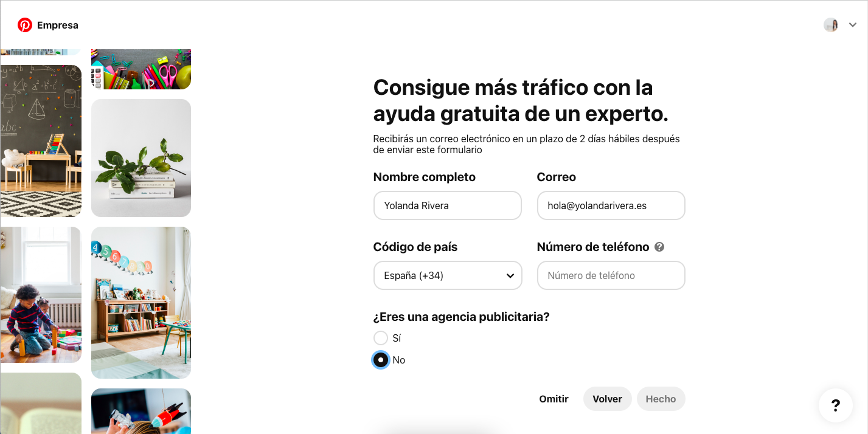The image size is (868, 434).
Task: Click the Empresa menu label
Action: [58, 25]
